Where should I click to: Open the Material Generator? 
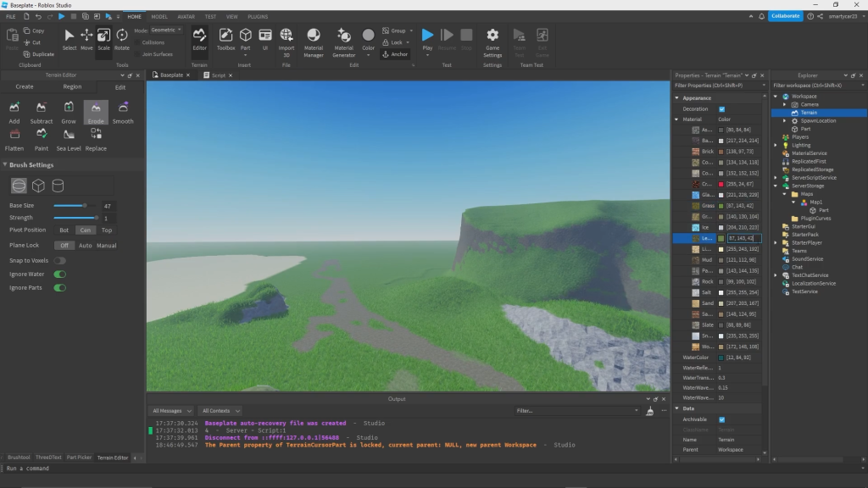click(x=344, y=42)
